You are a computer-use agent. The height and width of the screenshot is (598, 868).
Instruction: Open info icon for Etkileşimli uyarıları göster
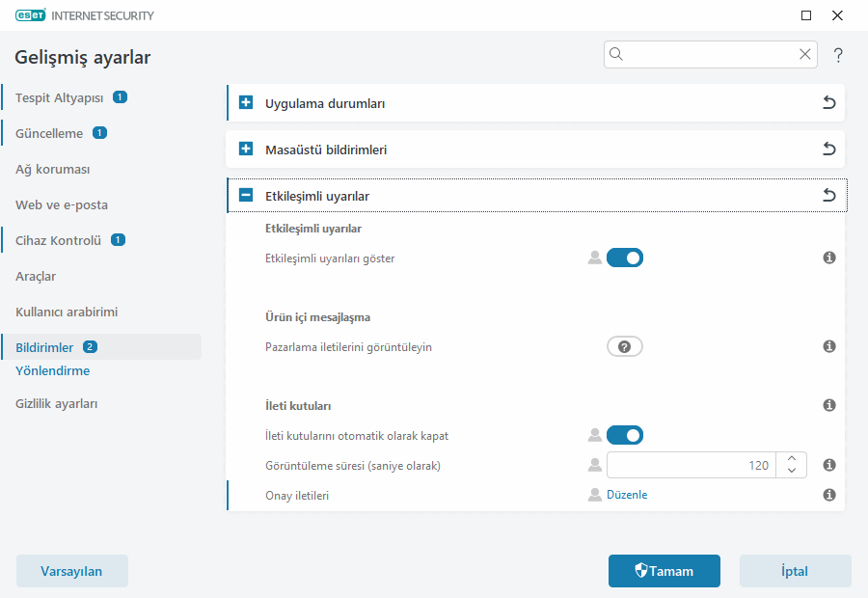pos(828,258)
